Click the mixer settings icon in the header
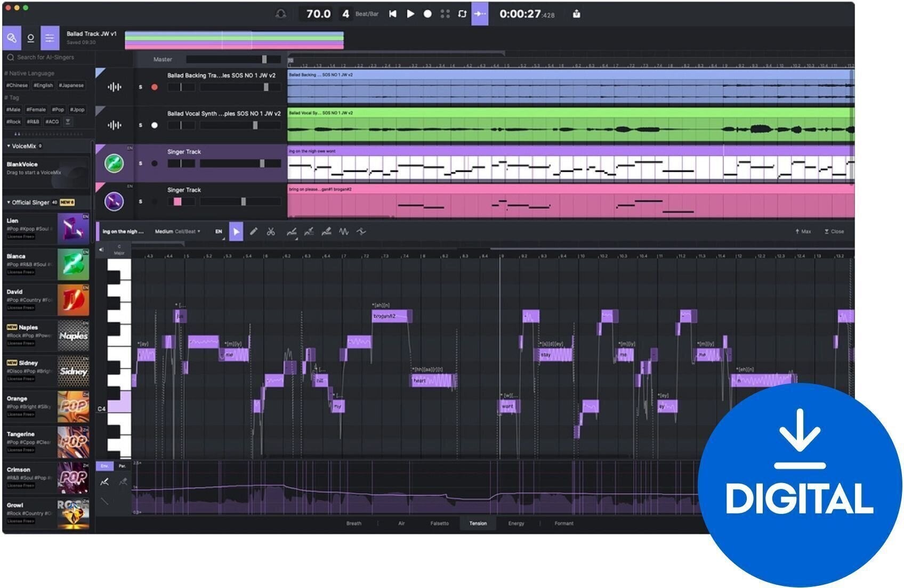This screenshot has height=588, width=904. (x=50, y=37)
